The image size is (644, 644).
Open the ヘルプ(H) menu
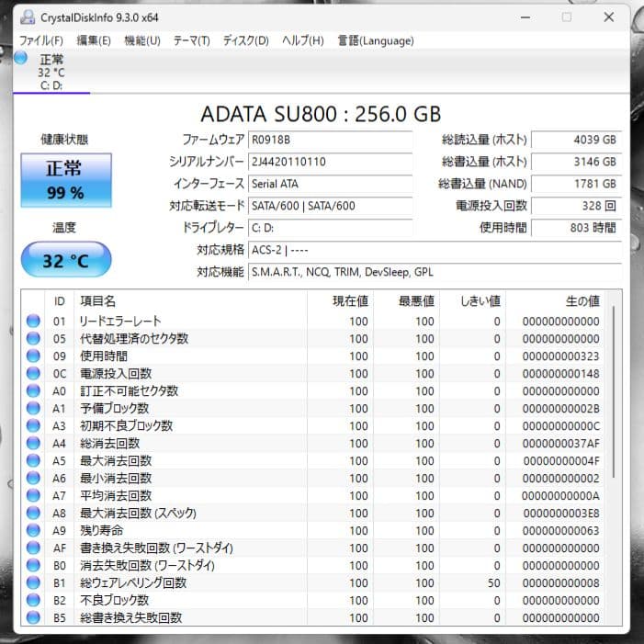click(x=302, y=40)
